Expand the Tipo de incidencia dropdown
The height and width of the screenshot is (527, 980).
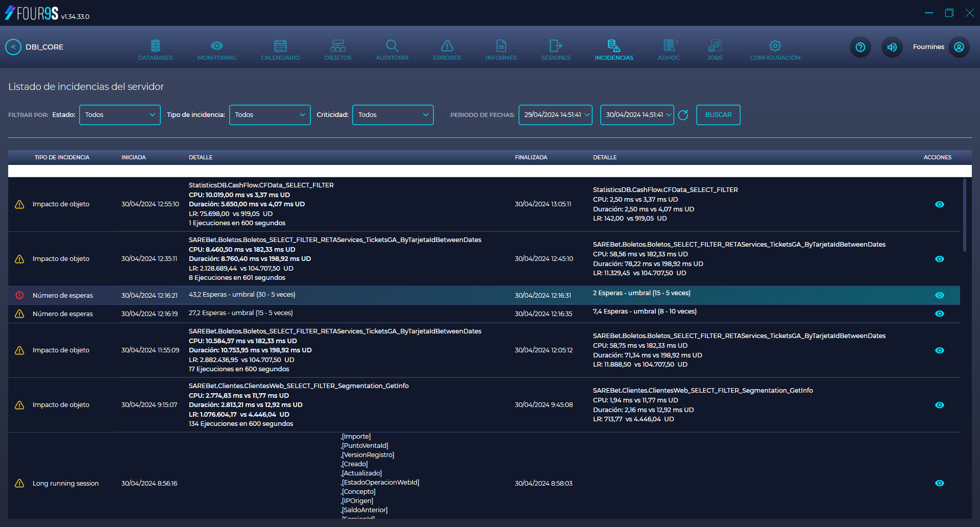269,114
